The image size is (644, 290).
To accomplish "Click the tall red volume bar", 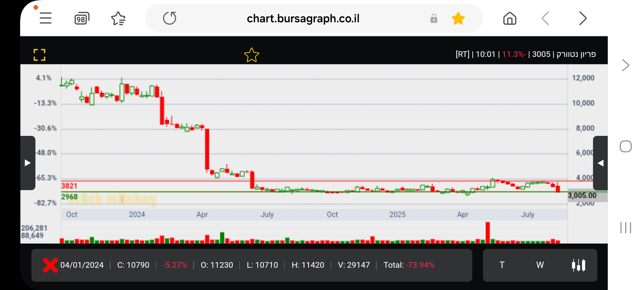I will [x=488, y=232].
